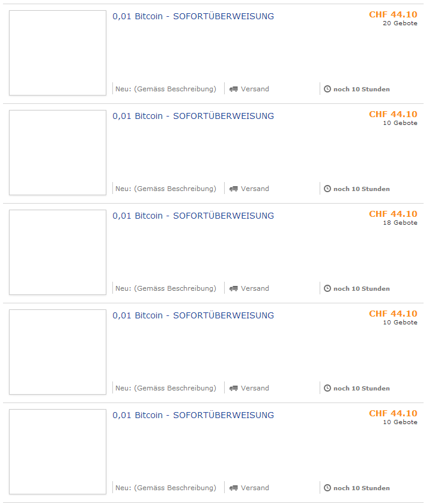The image size is (435, 504).
Task: Click the "Versand" label in the fourth listing
Action: (x=255, y=388)
